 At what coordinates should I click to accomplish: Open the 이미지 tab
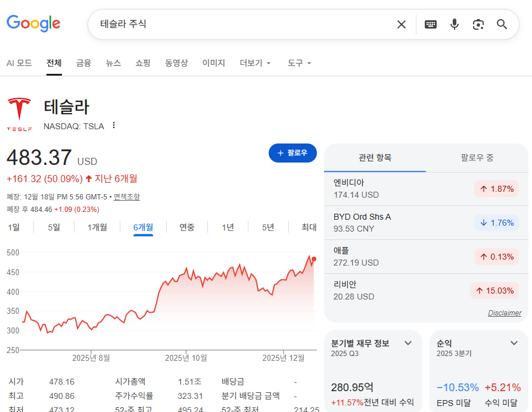pyautogui.click(x=214, y=63)
